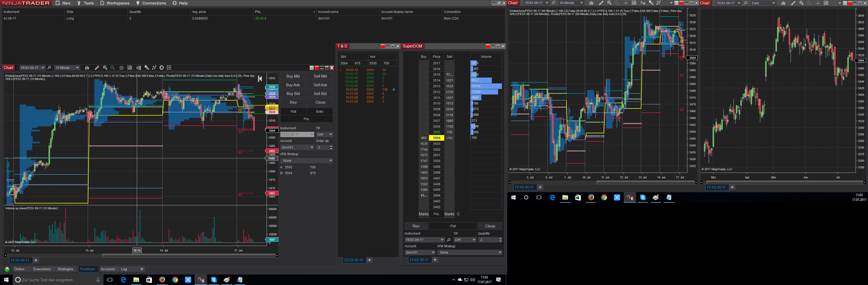Jump to latest bar arrow in 15 Minute chart

point(260,79)
